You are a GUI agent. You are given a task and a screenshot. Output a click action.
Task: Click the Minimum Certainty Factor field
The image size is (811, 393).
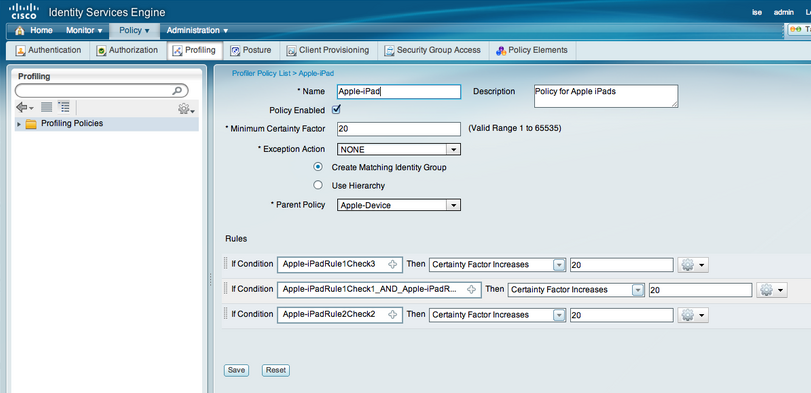click(x=399, y=129)
